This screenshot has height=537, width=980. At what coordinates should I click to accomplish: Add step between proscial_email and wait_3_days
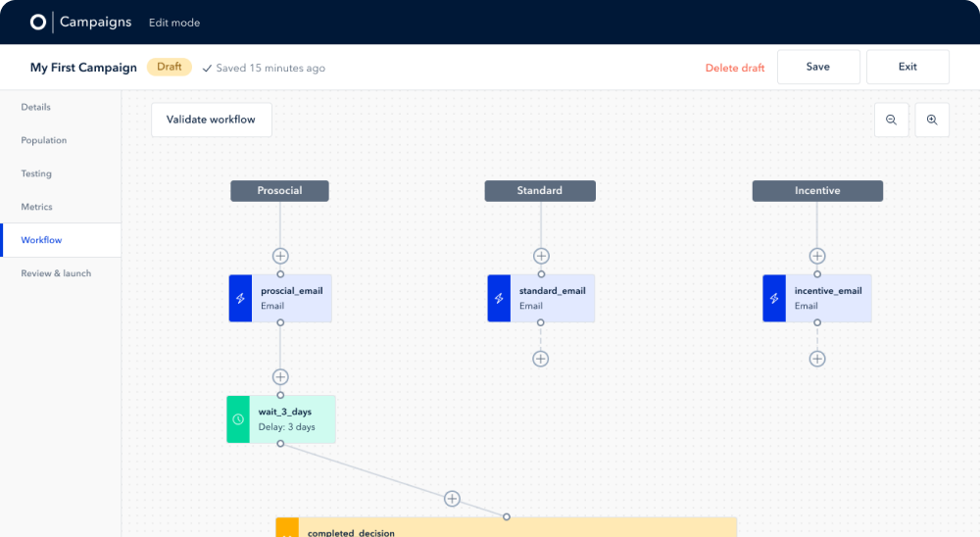pyautogui.click(x=280, y=377)
